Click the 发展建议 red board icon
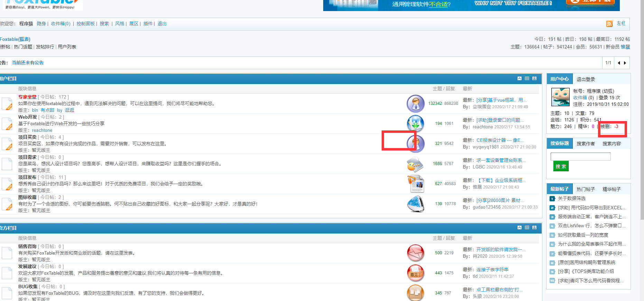The image size is (644, 301). (416, 273)
